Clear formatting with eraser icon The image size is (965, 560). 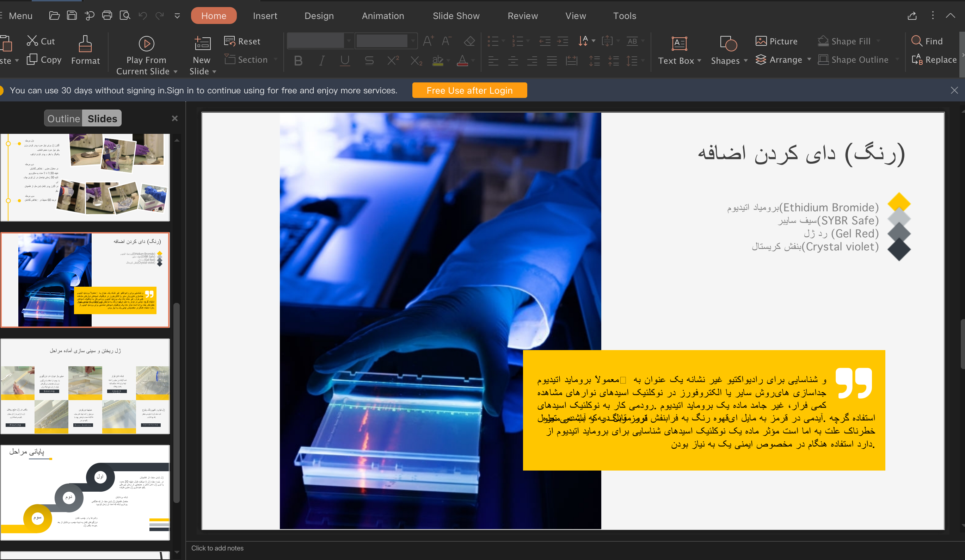click(469, 41)
